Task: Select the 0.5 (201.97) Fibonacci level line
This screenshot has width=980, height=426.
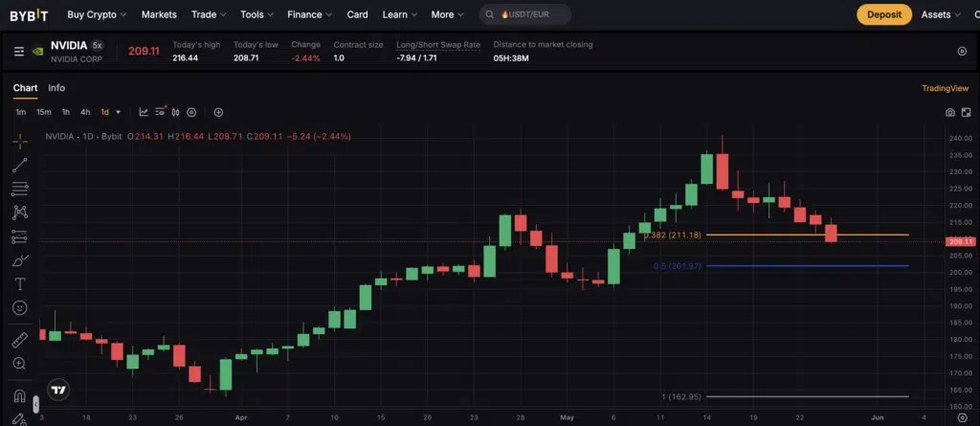Action: pyautogui.click(x=808, y=266)
